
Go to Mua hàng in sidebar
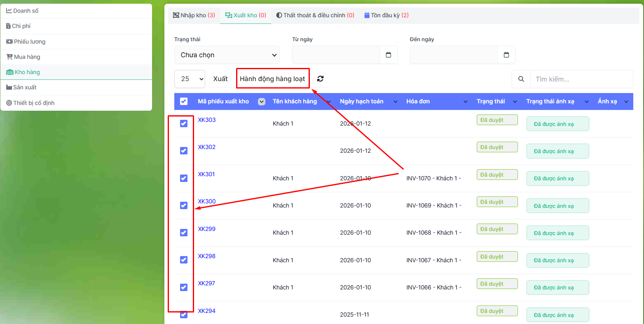[27, 57]
